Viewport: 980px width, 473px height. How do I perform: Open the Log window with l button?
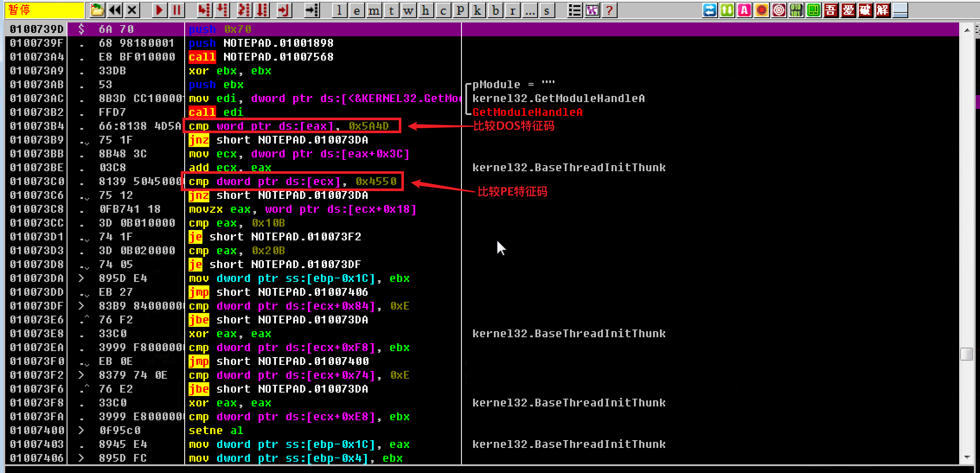339,10
